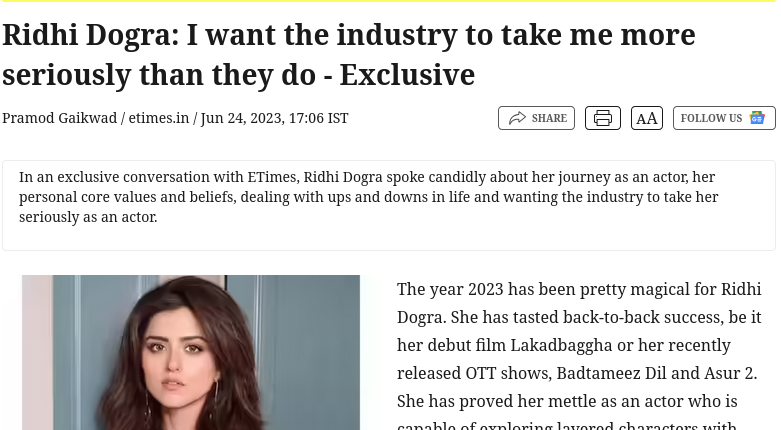Click the Google News icon

click(x=757, y=118)
